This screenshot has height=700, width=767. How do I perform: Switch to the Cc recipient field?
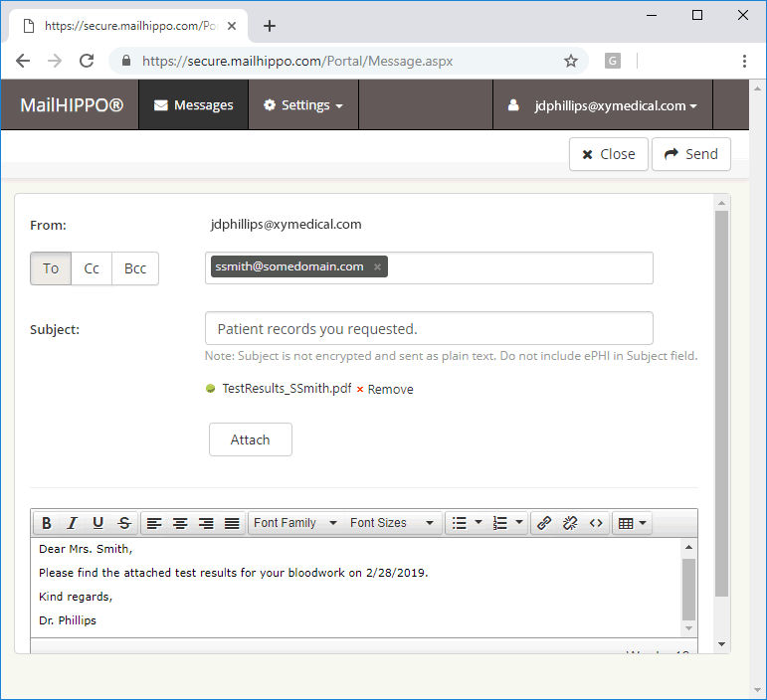click(x=92, y=268)
